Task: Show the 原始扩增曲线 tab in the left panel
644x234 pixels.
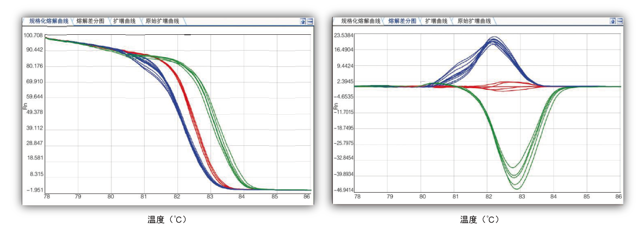Action: coord(163,21)
